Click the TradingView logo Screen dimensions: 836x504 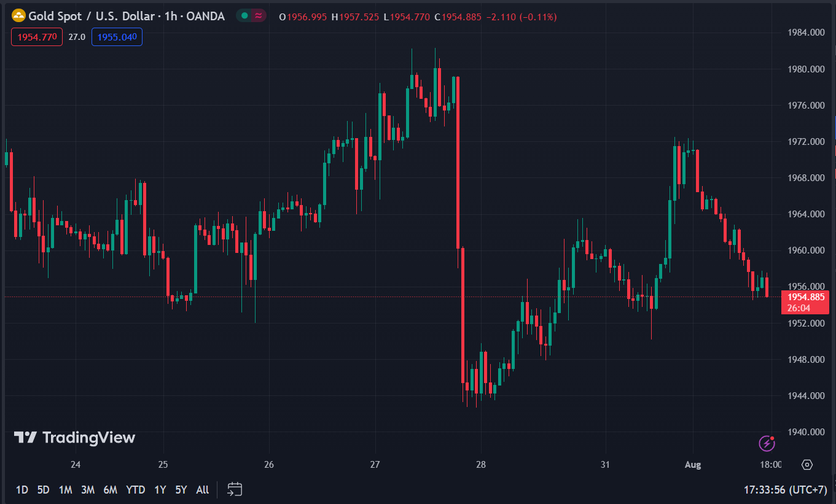[x=74, y=438]
